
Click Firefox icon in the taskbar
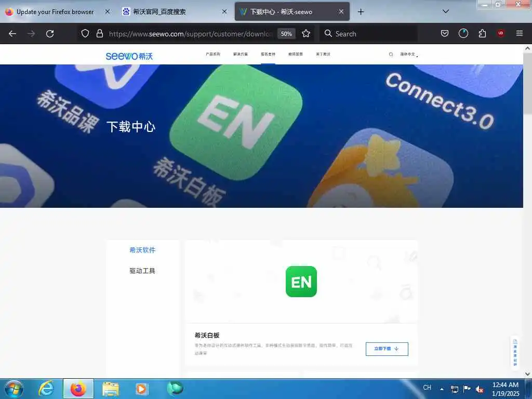point(78,389)
